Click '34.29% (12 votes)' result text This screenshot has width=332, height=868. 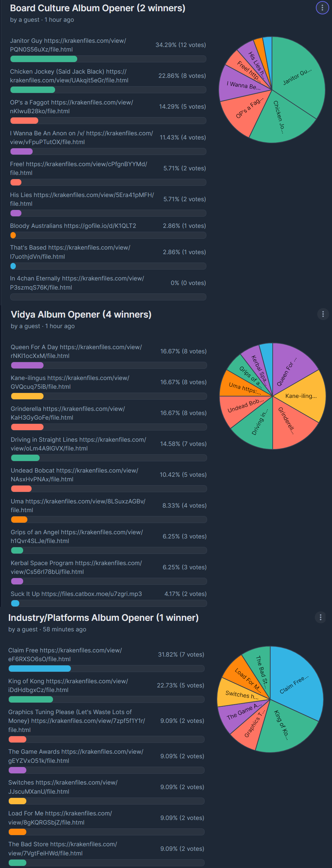click(x=181, y=45)
